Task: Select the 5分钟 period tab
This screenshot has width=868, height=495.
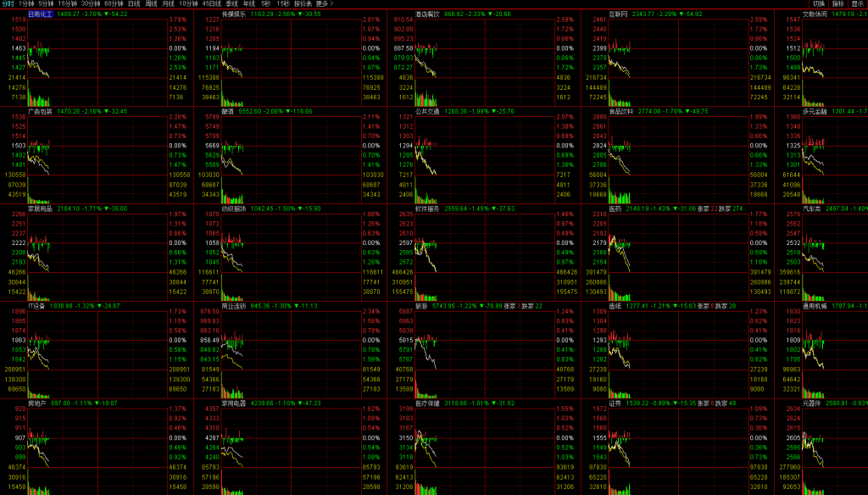Action: click(46, 3)
